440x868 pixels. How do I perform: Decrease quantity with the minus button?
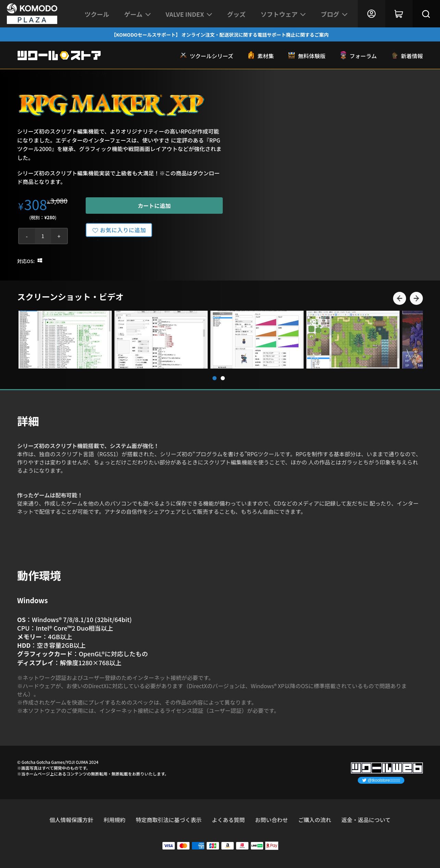[x=27, y=236]
